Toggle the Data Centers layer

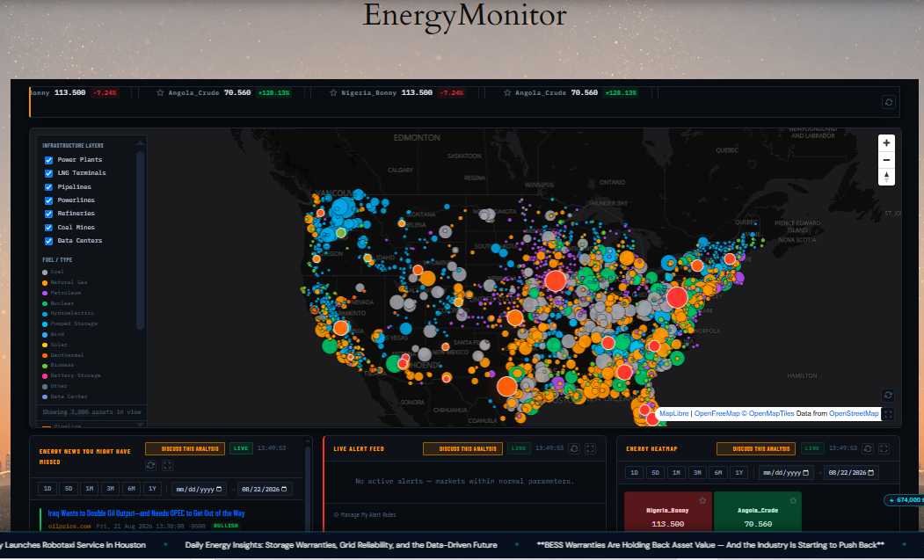[x=49, y=241]
